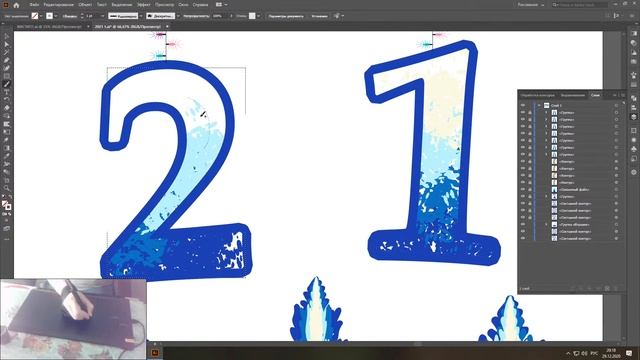Show hidden system tray icons chevron
Image resolution: width=640 pixels, height=360 pixels.
[568, 353]
